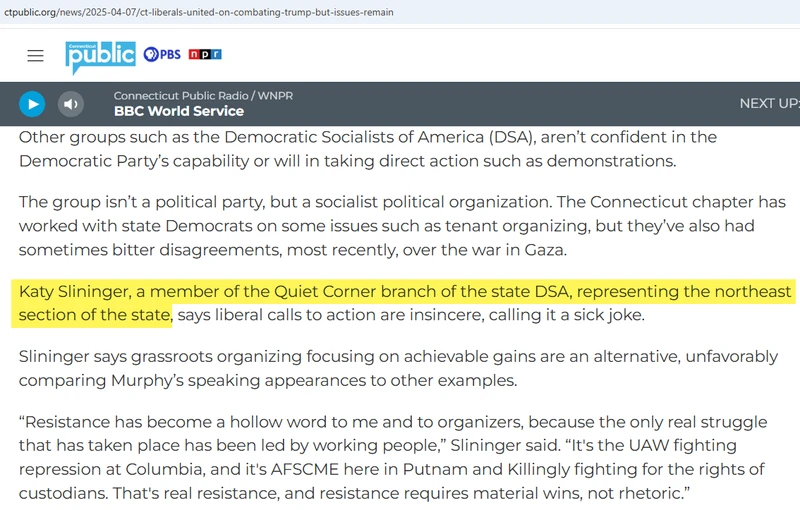Mute the audio player volume
800x510 pixels.
[x=70, y=103]
